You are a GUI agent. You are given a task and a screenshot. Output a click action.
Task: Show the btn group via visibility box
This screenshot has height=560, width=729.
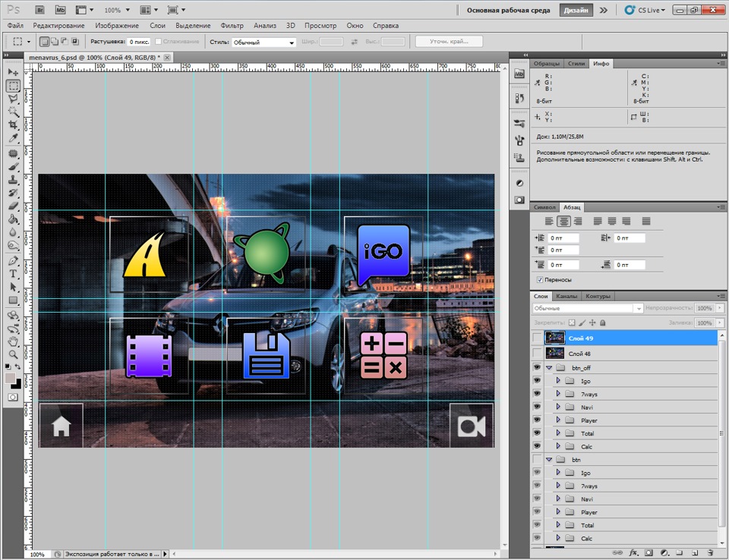[x=537, y=460]
